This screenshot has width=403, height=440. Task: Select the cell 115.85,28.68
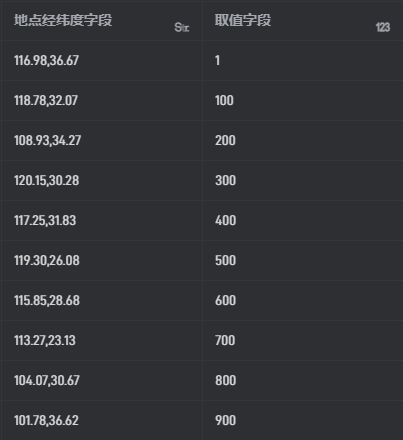point(102,300)
